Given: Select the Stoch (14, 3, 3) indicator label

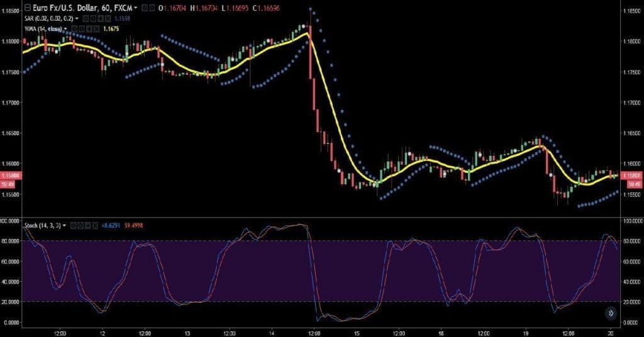Looking at the screenshot, I should pos(43,225).
